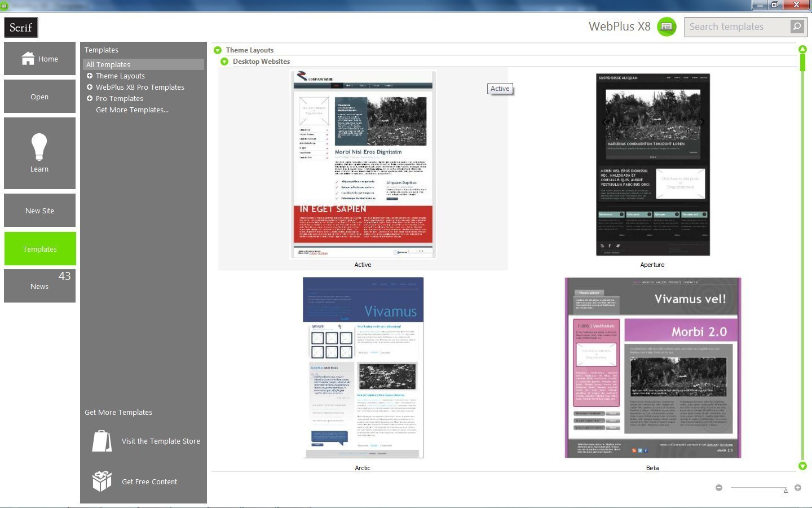Click the scroll down green arrow

coord(802,466)
